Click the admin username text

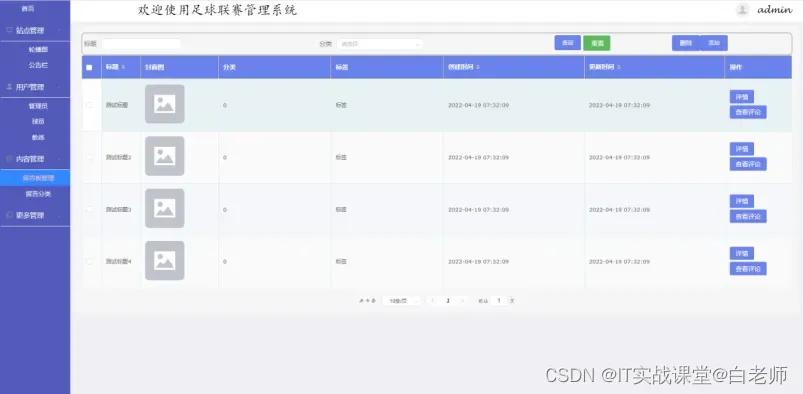[x=775, y=10]
